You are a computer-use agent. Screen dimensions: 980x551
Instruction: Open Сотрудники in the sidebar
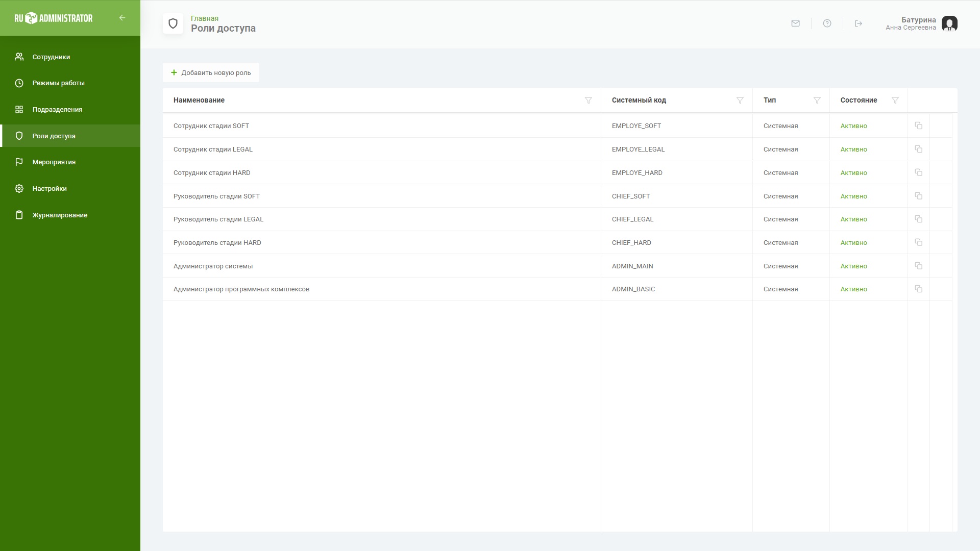point(51,57)
